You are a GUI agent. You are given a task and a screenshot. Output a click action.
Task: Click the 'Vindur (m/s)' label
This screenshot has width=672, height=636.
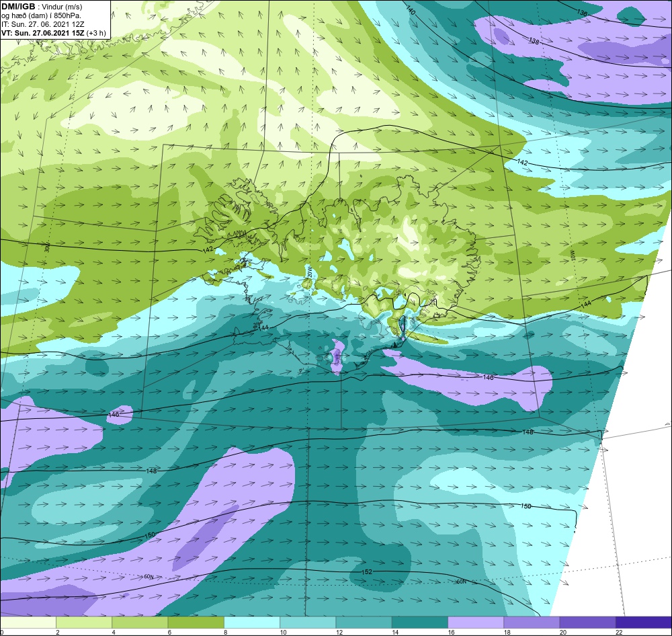point(62,7)
